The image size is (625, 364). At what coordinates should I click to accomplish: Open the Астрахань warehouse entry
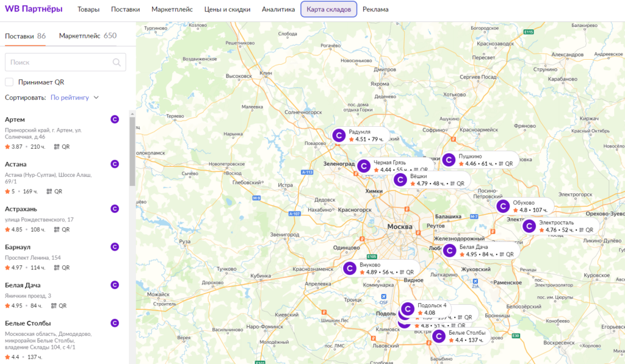click(x=21, y=209)
